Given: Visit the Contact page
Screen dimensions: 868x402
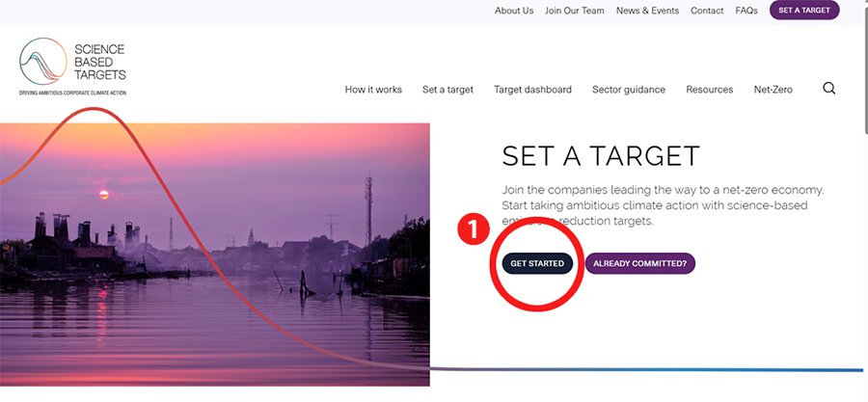Looking at the screenshot, I should [x=707, y=11].
